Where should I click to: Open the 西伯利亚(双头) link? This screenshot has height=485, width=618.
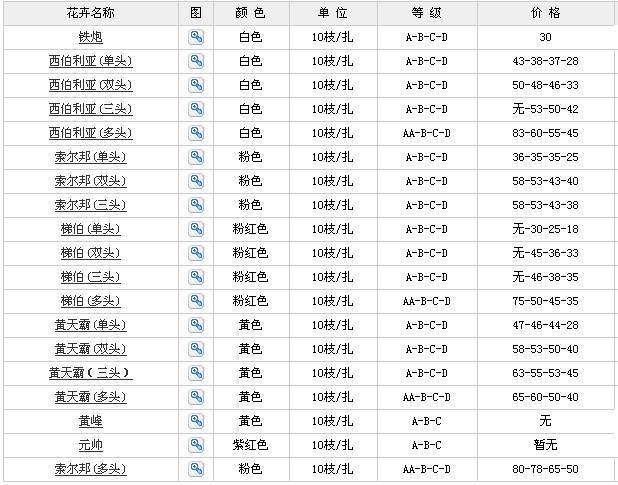(91, 85)
